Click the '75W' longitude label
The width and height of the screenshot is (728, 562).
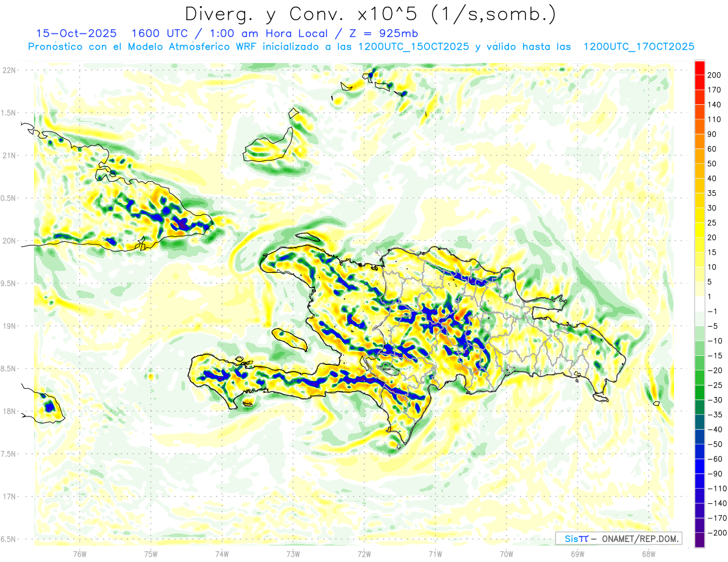click(151, 554)
